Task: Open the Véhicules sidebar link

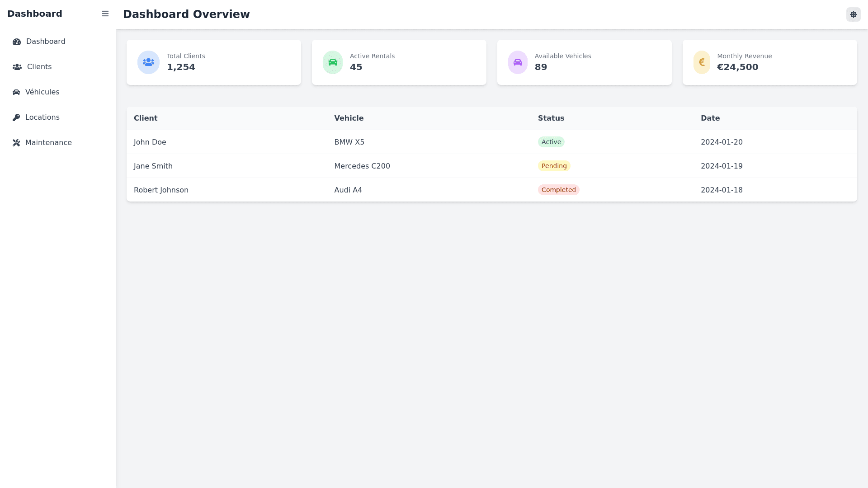Action: point(42,92)
